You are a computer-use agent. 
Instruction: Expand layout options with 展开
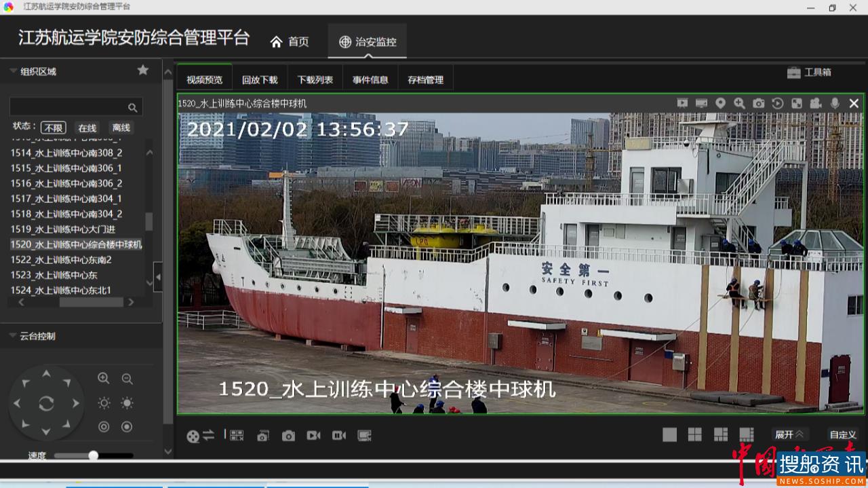click(x=789, y=434)
